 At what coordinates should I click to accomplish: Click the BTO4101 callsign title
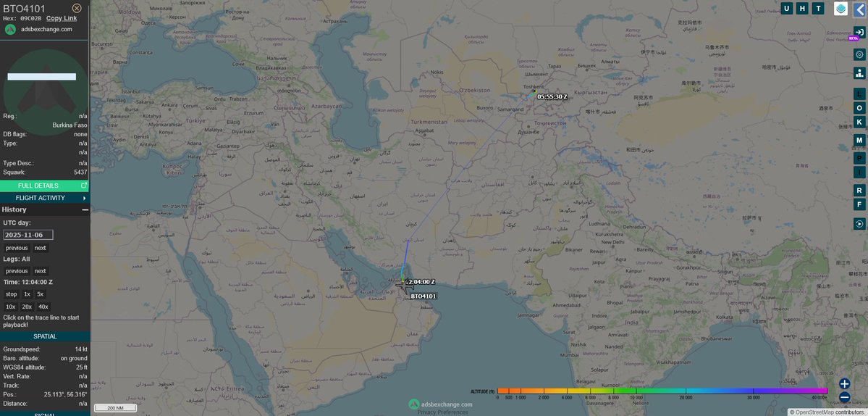click(25, 8)
